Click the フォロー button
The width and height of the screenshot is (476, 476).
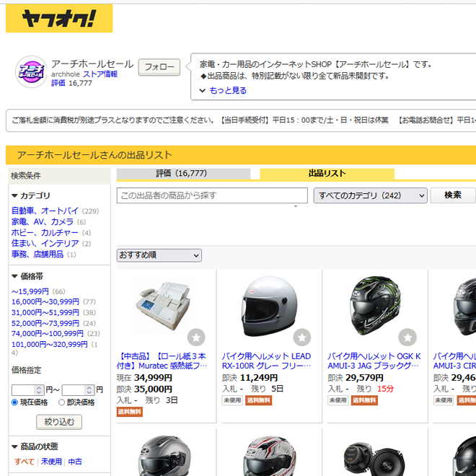(159, 67)
